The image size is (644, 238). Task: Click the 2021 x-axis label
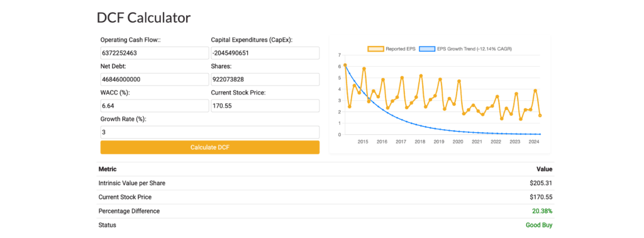click(x=477, y=142)
